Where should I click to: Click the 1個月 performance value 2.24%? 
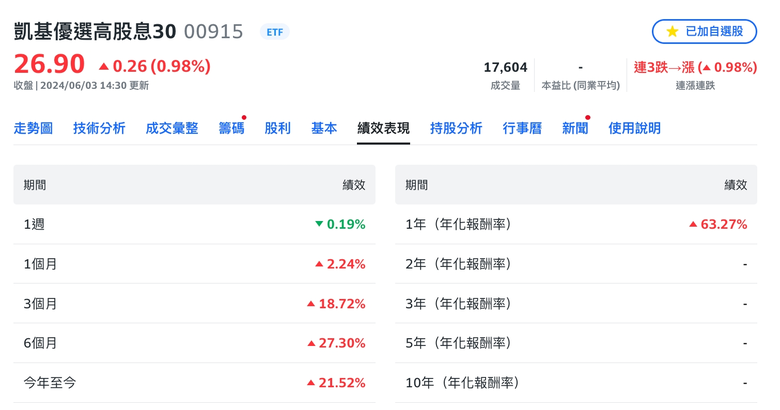pos(340,264)
